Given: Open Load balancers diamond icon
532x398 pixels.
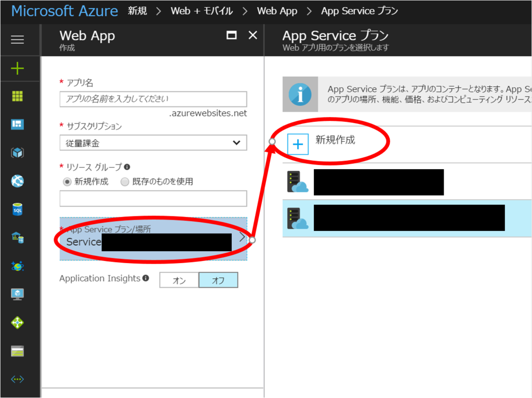Looking at the screenshot, I should tap(17, 322).
